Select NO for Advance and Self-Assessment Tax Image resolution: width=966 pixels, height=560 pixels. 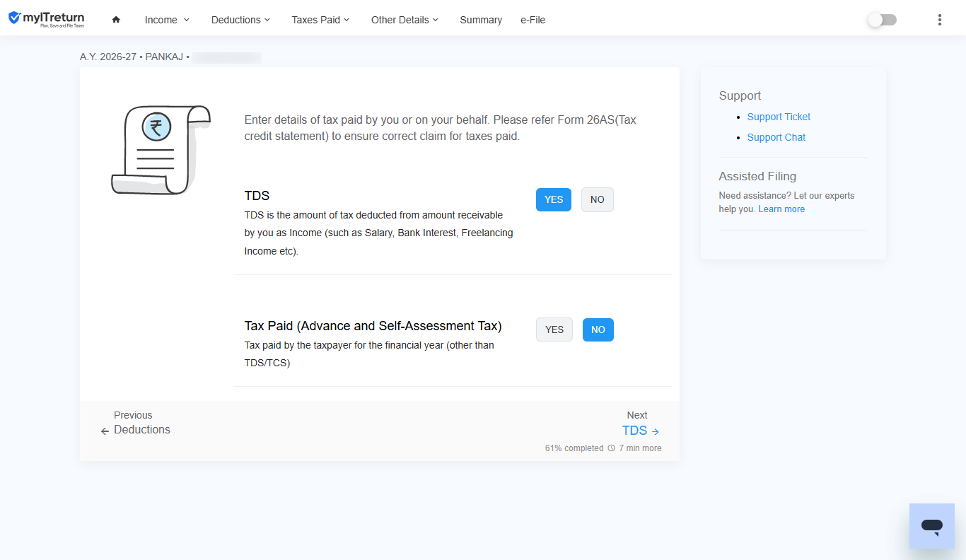598,329
